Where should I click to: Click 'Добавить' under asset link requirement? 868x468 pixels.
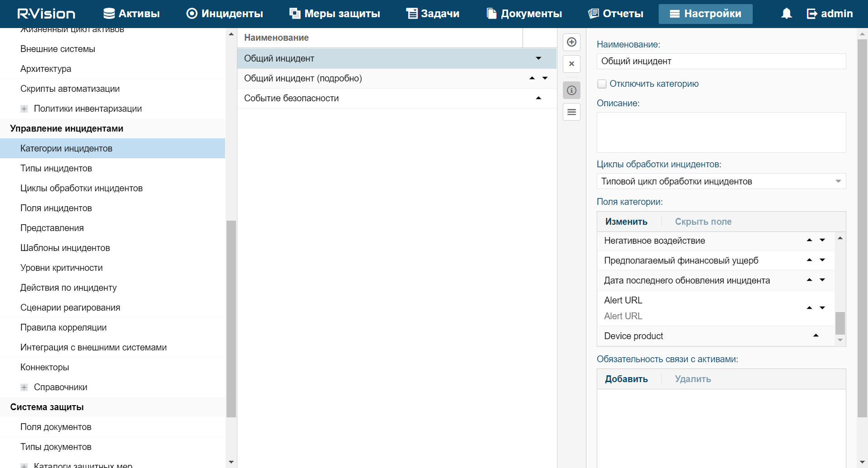(626, 379)
